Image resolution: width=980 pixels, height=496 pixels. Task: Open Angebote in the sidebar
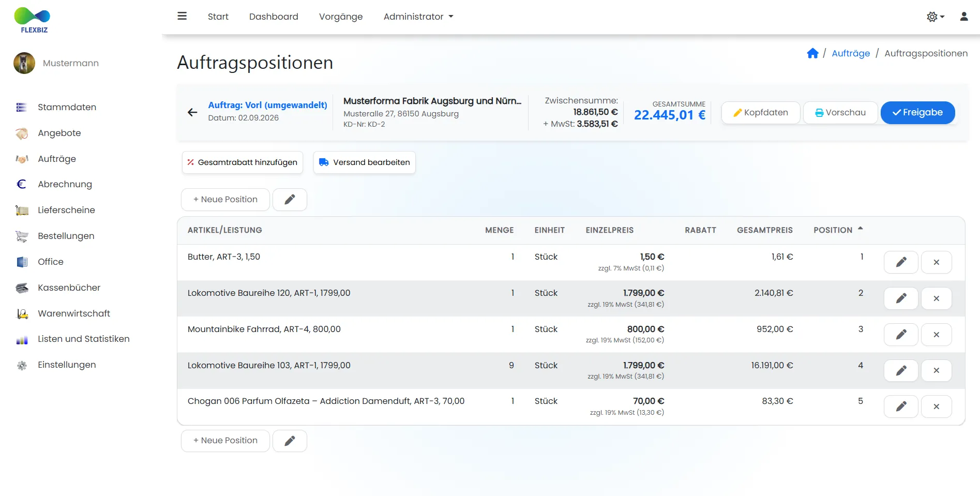click(59, 133)
